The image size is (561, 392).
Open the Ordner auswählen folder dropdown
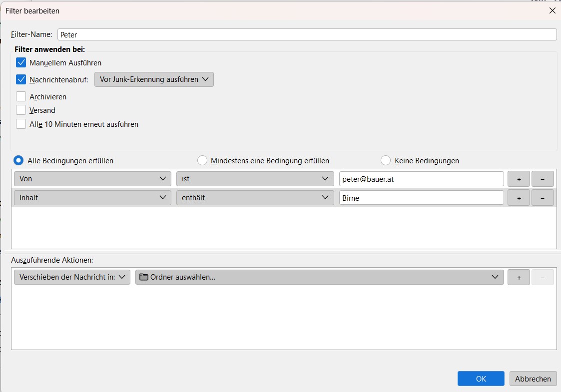pyautogui.click(x=319, y=277)
